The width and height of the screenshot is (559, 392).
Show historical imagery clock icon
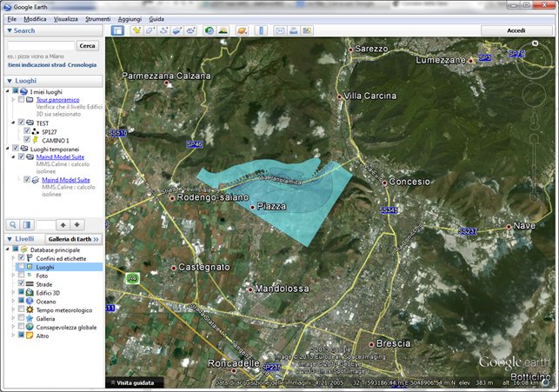coord(210,30)
